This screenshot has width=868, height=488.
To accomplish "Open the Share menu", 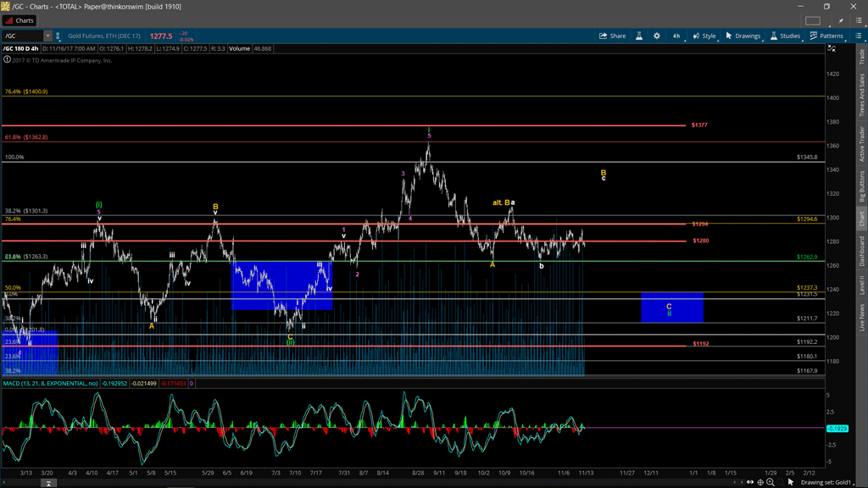I will click(x=612, y=36).
